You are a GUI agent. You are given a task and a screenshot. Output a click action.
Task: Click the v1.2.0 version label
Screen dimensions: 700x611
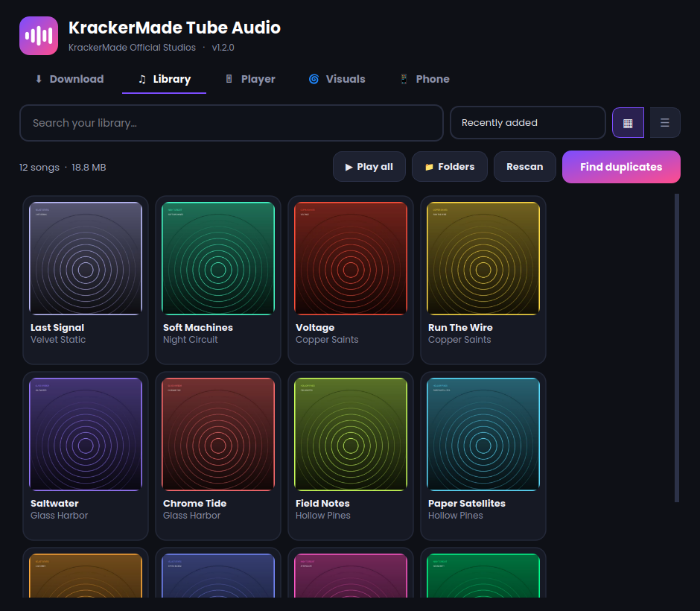click(x=223, y=48)
